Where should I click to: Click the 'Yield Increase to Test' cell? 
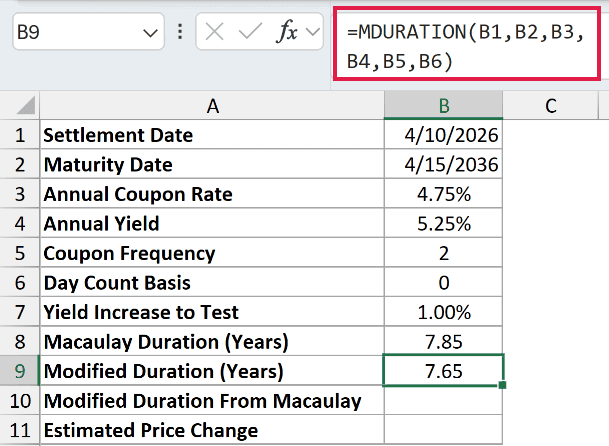(212, 312)
